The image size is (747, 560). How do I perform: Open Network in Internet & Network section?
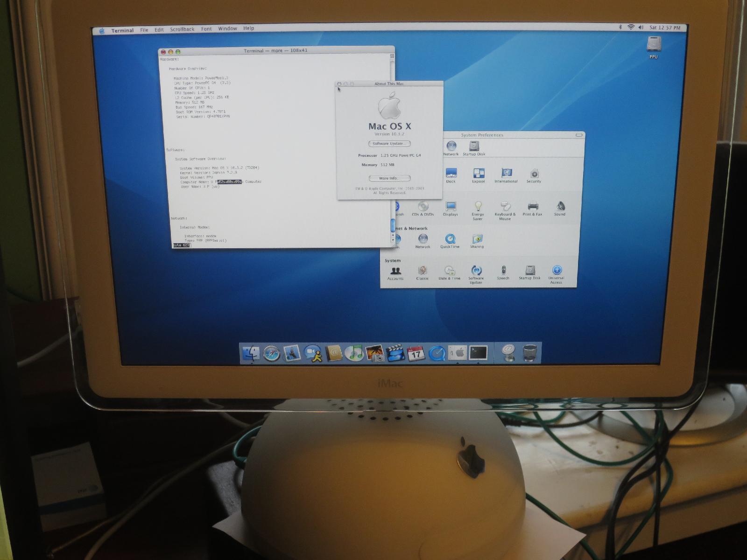[x=423, y=241]
